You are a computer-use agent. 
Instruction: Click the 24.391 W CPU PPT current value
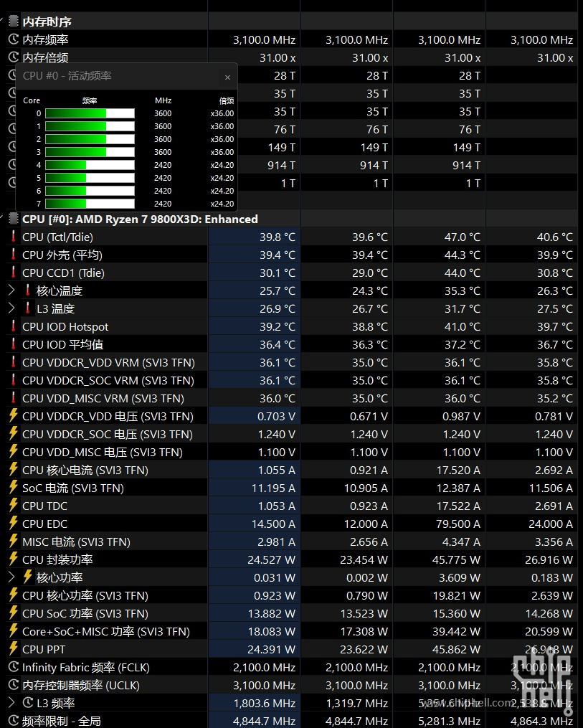[x=271, y=649]
